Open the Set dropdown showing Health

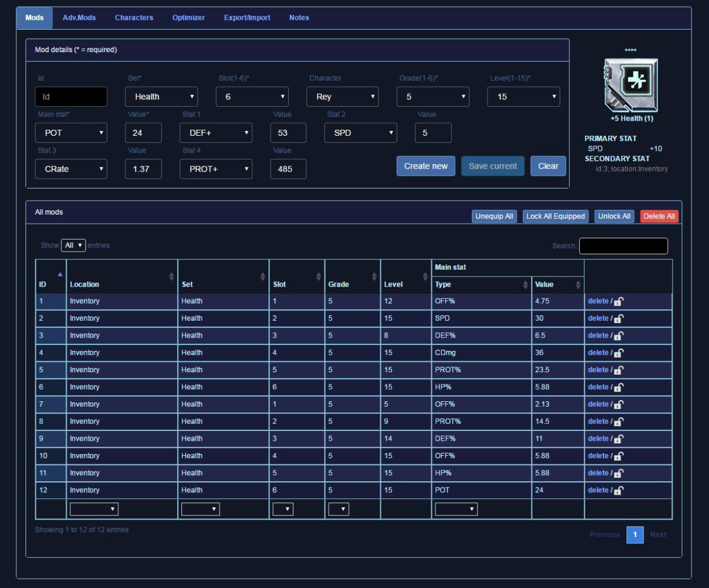pyautogui.click(x=161, y=96)
